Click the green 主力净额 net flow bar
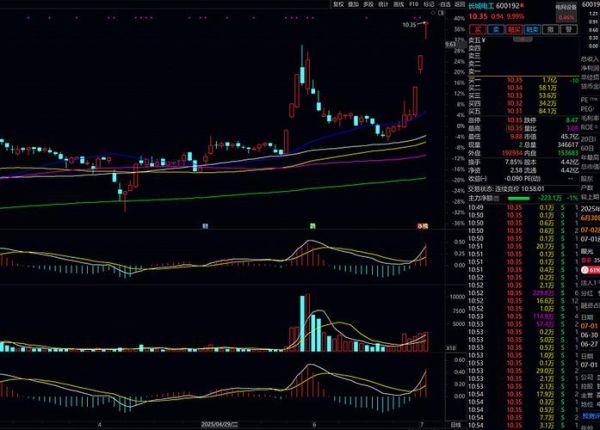 tap(518, 198)
